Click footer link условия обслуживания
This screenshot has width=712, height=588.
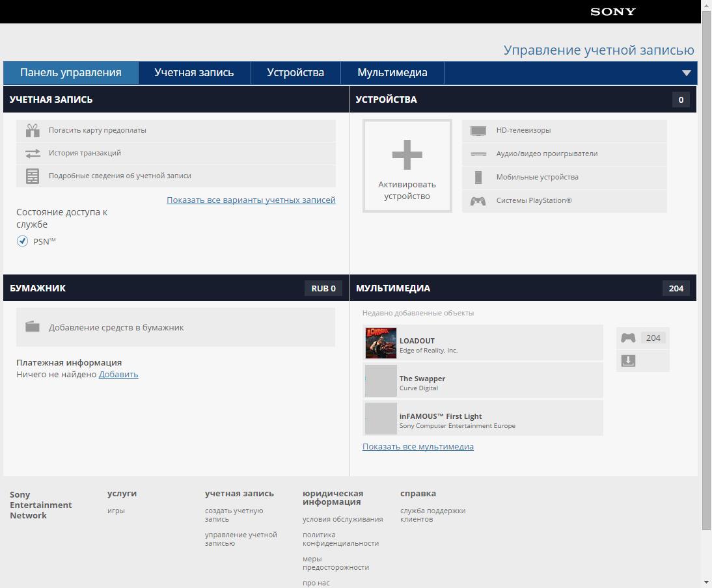(343, 519)
